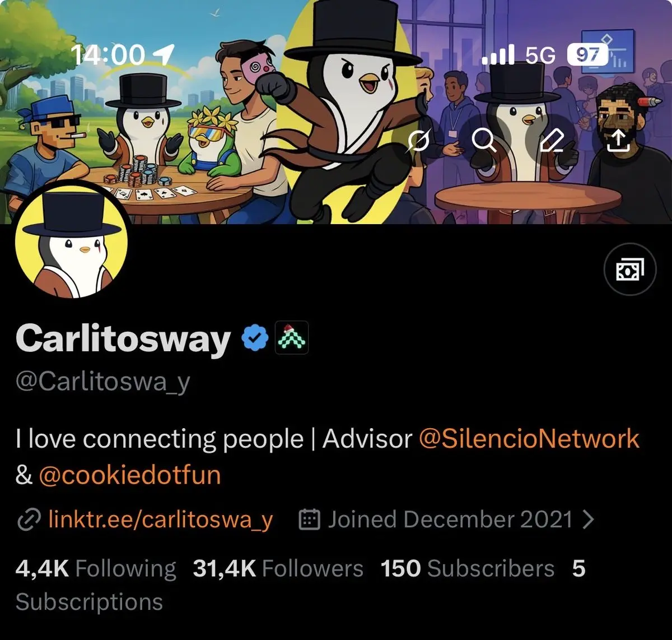Tap the edit pencil icon

[x=552, y=140]
